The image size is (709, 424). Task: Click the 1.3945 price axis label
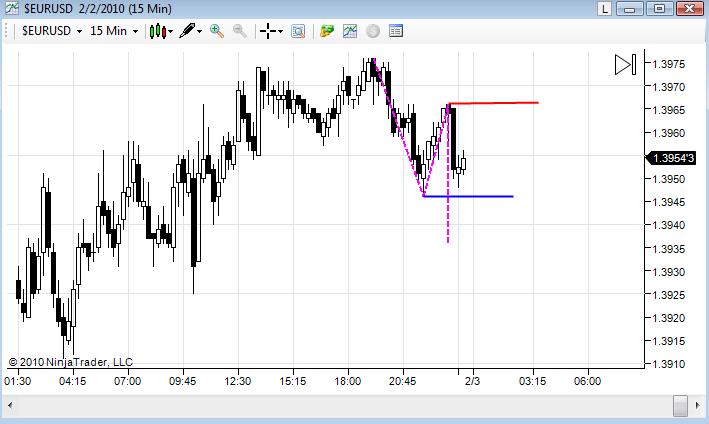coord(669,202)
